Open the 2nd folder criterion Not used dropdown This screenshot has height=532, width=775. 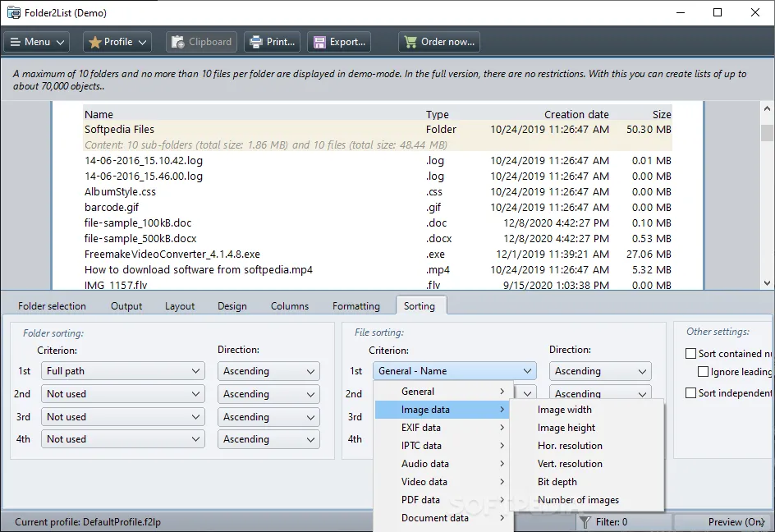pyautogui.click(x=123, y=394)
